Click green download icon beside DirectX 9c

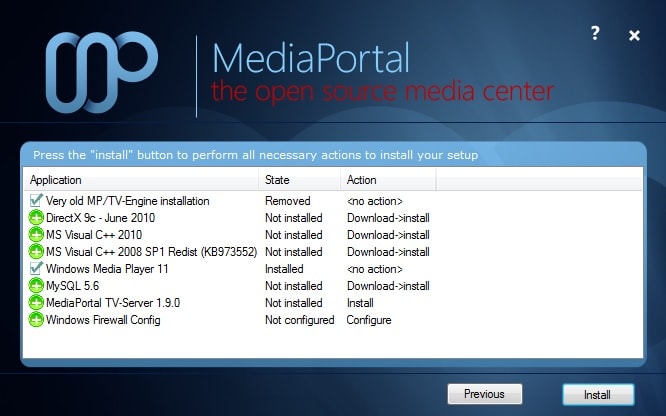37,218
